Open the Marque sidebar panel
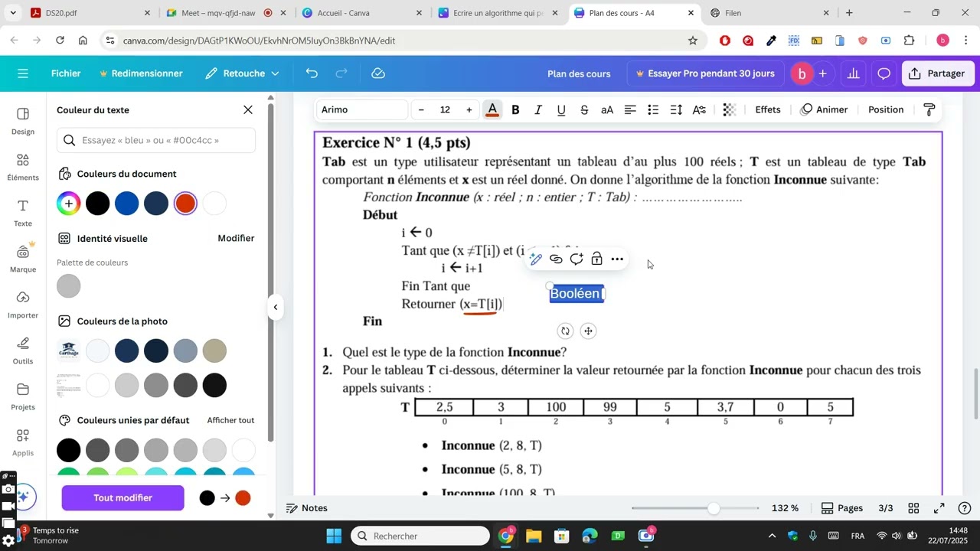Viewport: 980px width, 551px height. coord(23,259)
